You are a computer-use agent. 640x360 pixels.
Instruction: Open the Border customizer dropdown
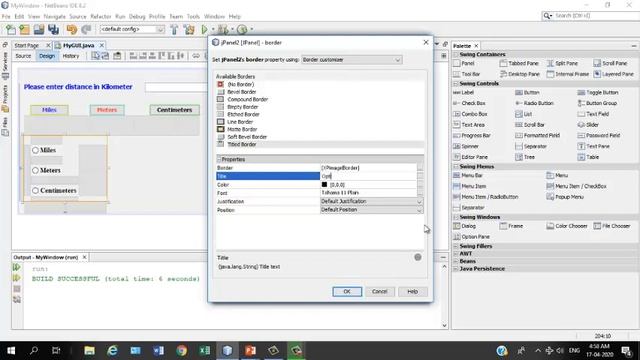[x=352, y=60]
